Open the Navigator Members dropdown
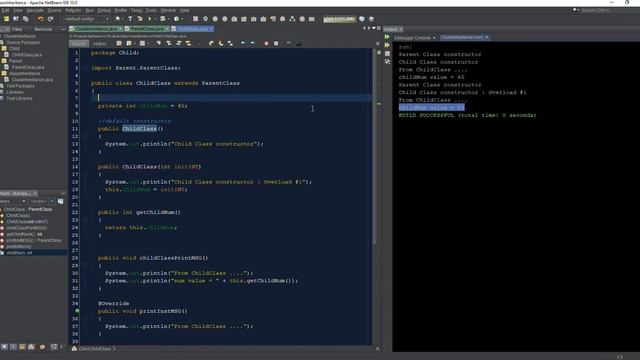 pyautogui.click(x=13, y=201)
